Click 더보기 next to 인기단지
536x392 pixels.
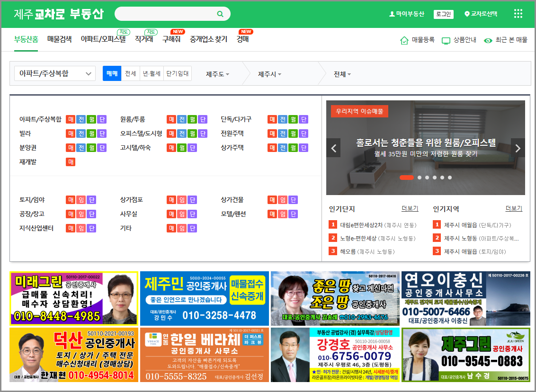409,208
